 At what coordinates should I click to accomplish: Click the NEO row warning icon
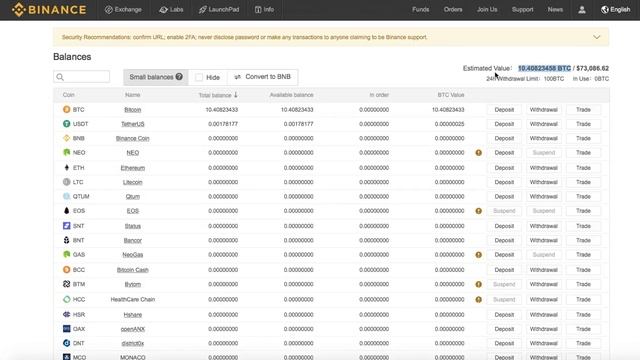(479, 153)
